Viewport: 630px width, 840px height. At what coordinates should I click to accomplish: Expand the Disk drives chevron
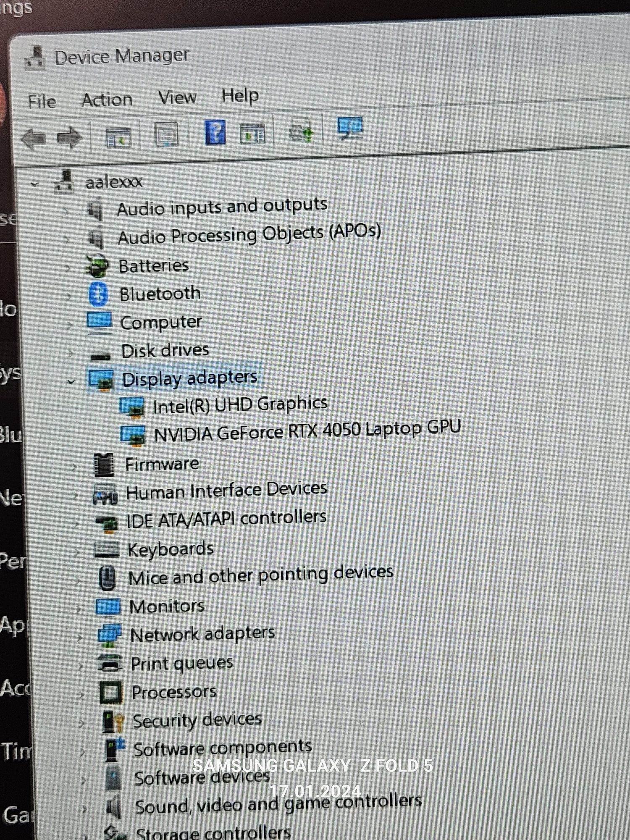coord(70,353)
